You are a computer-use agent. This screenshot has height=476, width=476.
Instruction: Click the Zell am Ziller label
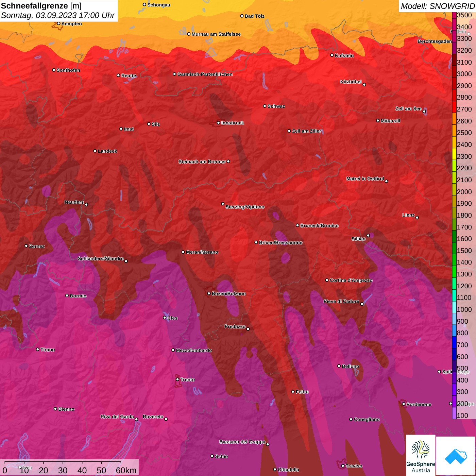pos(306,131)
